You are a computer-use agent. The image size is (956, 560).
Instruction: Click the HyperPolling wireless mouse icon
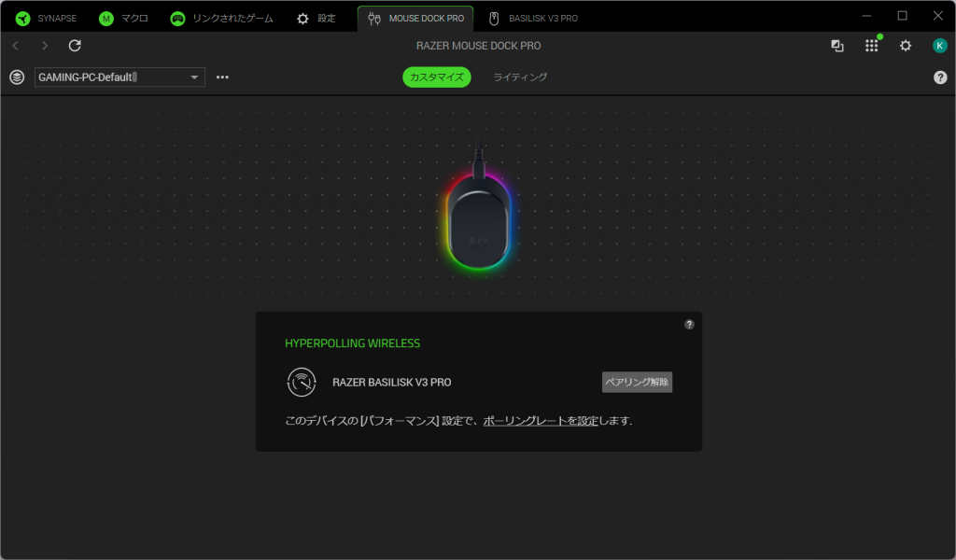tap(302, 382)
